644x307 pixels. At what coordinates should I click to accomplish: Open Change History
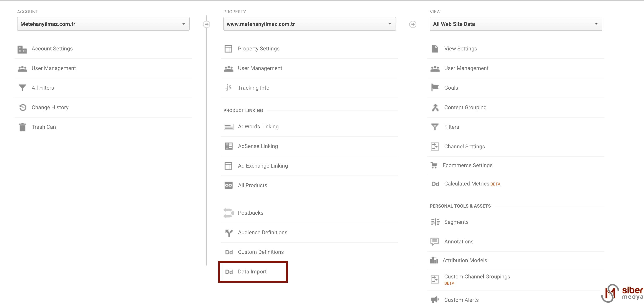[x=50, y=108]
